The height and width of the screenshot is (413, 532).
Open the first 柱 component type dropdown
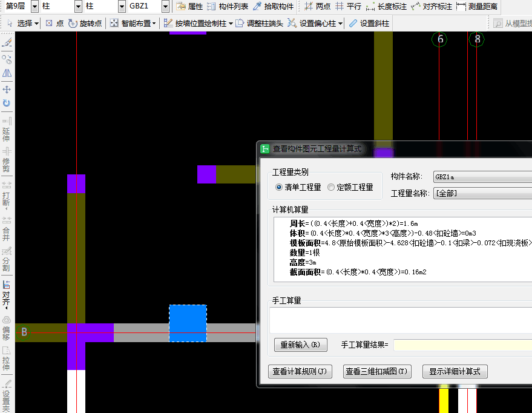tap(78, 7)
